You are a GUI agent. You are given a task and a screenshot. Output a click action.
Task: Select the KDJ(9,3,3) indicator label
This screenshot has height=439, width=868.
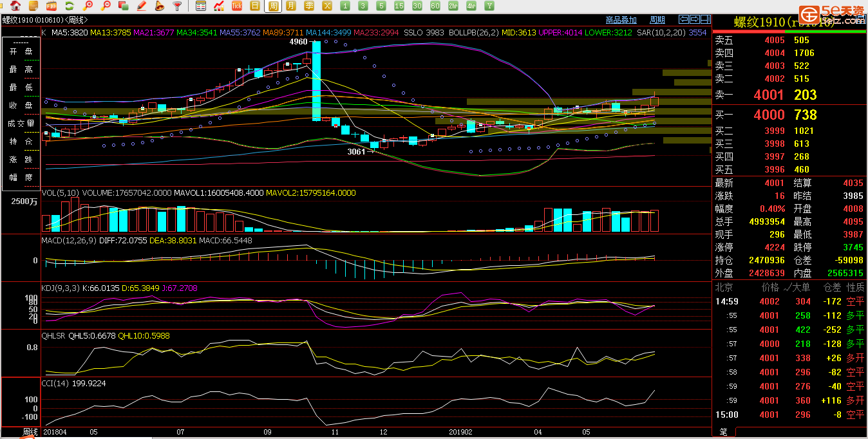61,288
